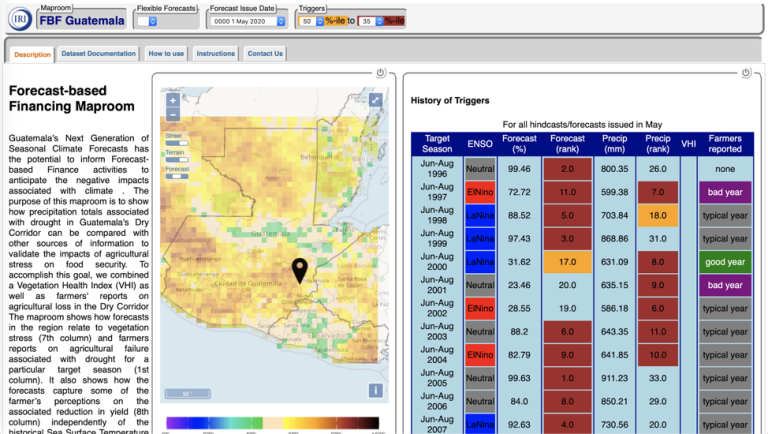
Task: Zoom out on the map
Action: (x=173, y=115)
